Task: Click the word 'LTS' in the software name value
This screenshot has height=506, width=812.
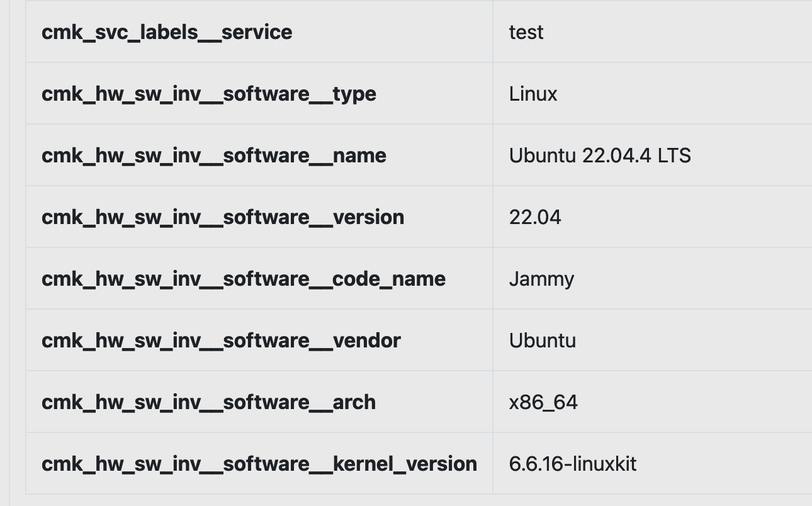Action: point(674,155)
